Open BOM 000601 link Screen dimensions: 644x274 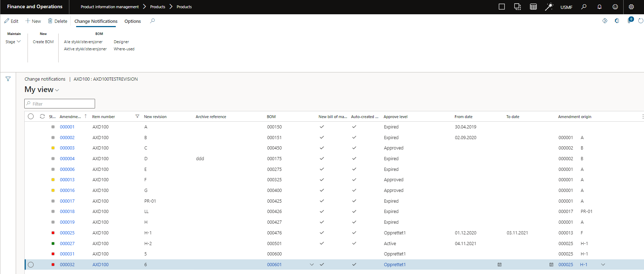pos(274,265)
